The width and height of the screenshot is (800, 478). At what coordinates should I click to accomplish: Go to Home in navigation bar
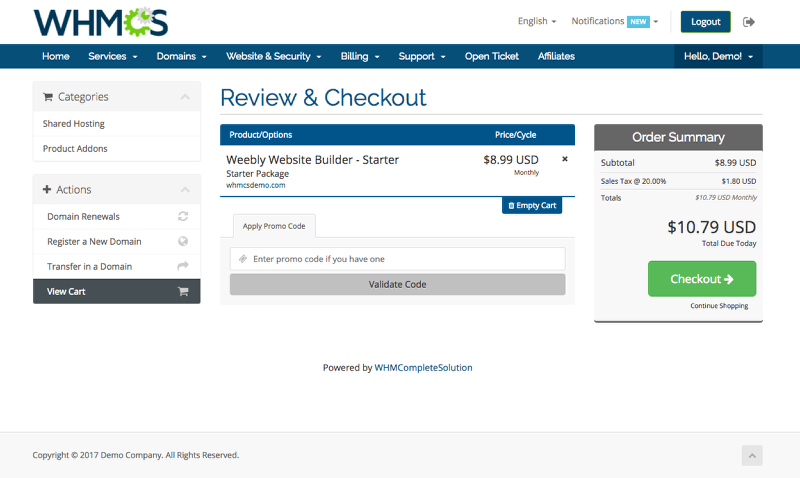pyautogui.click(x=56, y=56)
